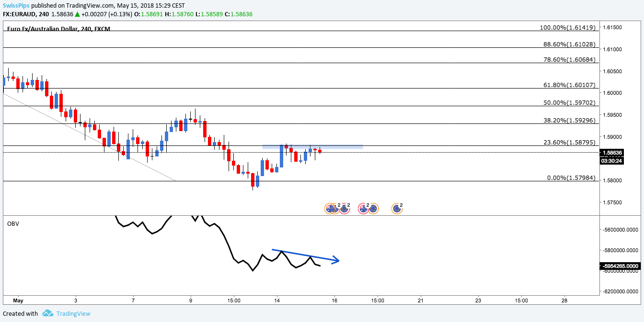The width and height of the screenshot is (644, 322).
Task: Click the 14 date label on time axis
Action: click(277, 300)
